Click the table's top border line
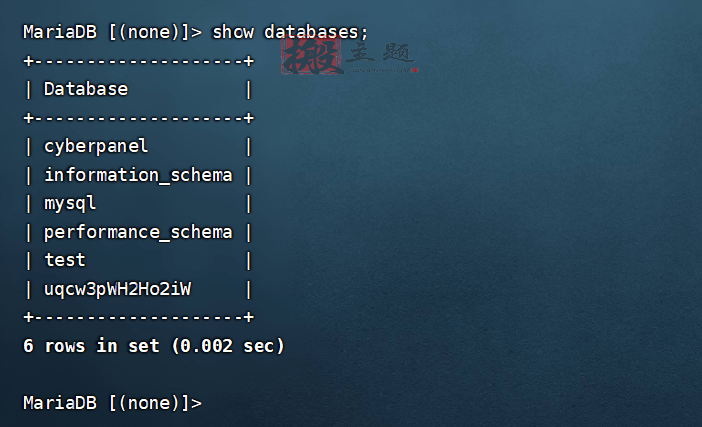 pos(139,61)
